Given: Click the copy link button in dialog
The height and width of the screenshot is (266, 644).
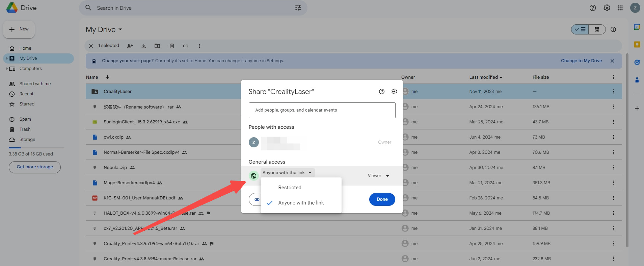Looking at the screenshot, I should click(255, 199).
